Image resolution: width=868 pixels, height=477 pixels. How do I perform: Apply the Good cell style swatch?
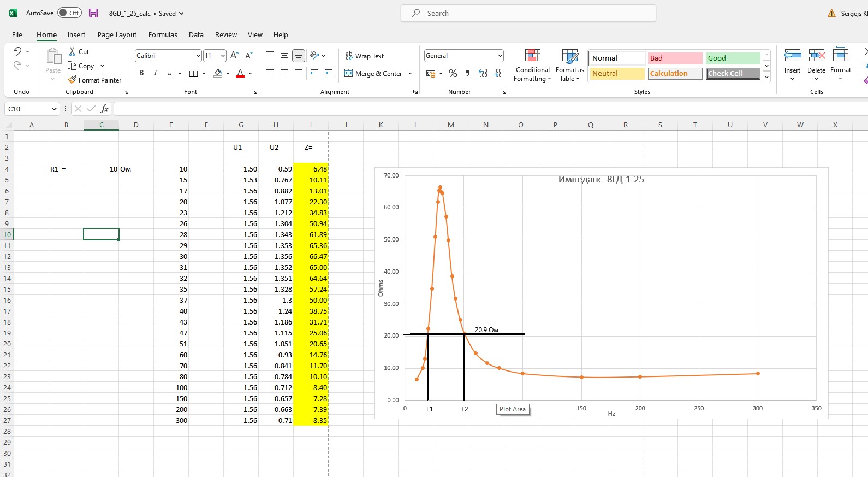point(732,58)
